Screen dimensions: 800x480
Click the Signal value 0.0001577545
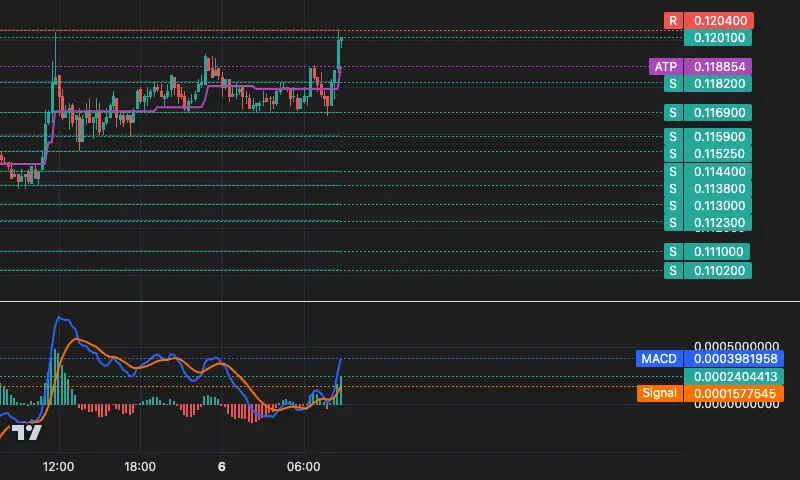click(x=734, y=393)
